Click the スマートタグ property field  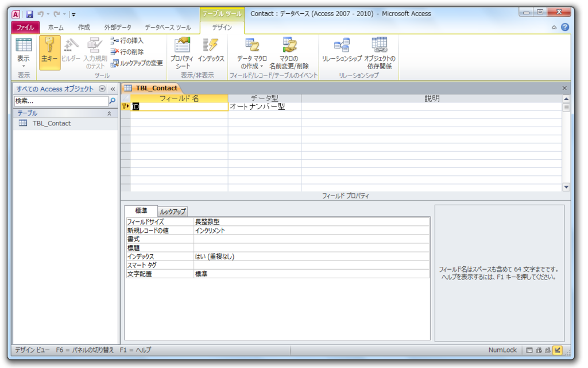click(x=311, y=265)
